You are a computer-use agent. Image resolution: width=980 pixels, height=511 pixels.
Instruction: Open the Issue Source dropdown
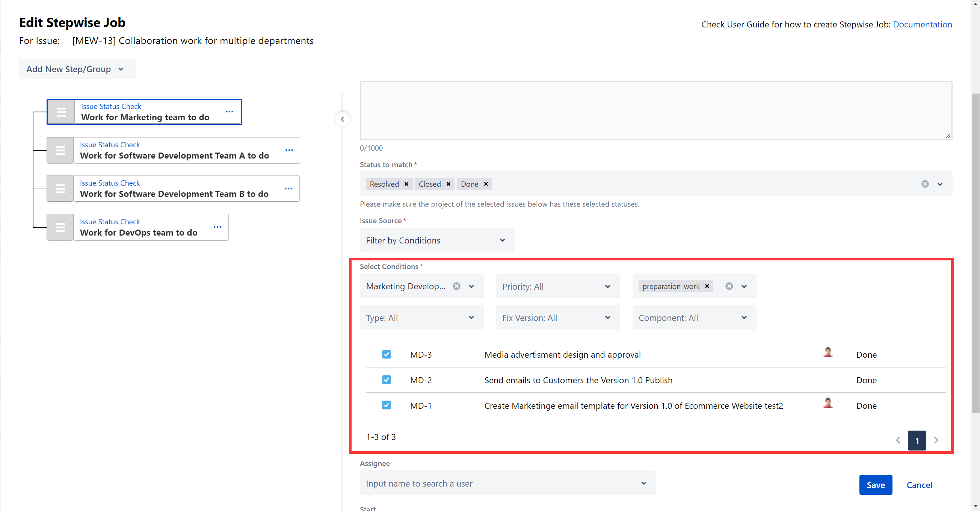(x=437, y=240)
